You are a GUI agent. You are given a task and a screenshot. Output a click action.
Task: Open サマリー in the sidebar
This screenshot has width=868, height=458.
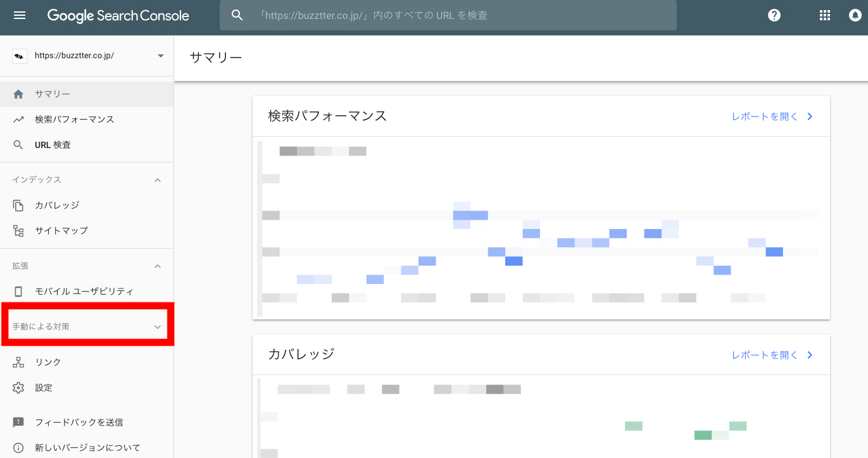click(x=87, y=94)
